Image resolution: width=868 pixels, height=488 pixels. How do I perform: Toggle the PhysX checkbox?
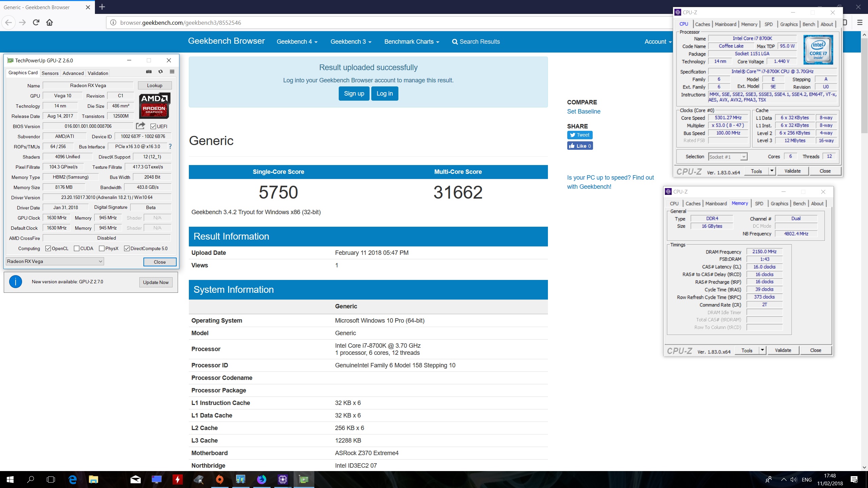(102, 248)
